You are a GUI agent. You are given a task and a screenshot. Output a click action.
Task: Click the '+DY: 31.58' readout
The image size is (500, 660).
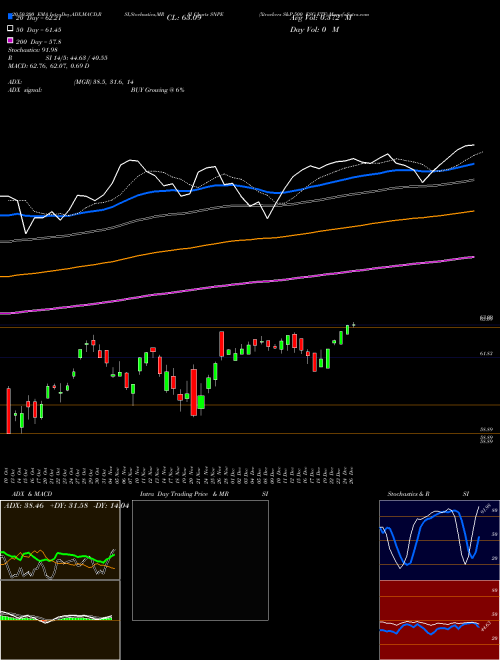click(69, 506)
